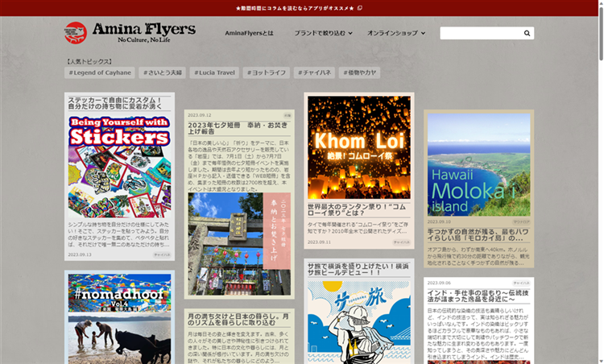The image size is (604, 364).
Task: Open the #nomadhoof Vol.4 image
Action: [x=119, y=319]
